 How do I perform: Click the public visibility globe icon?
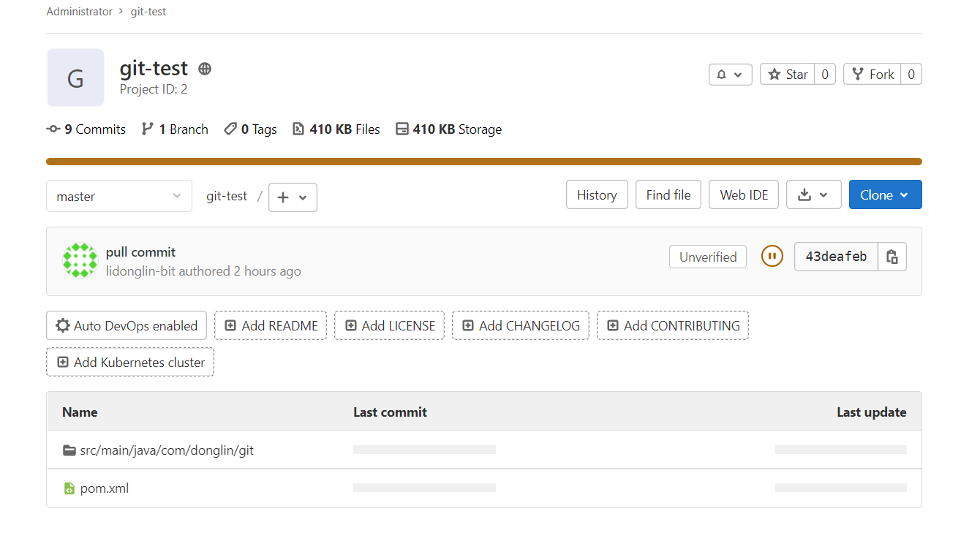pos(205,69)
